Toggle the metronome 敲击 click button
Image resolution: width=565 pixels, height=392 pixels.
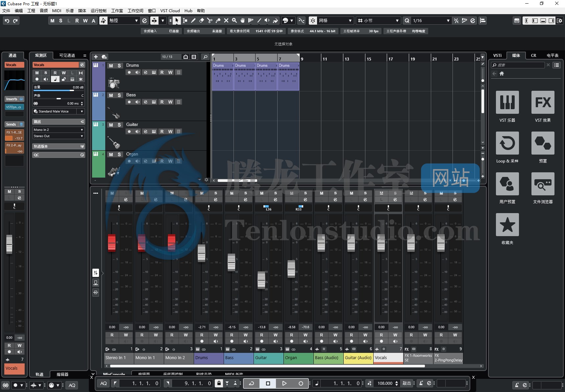pos(407,383)
